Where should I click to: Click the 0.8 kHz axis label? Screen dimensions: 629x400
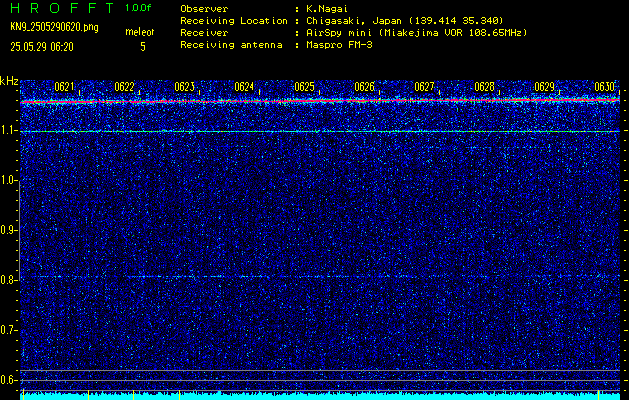(x=7, y=280)
